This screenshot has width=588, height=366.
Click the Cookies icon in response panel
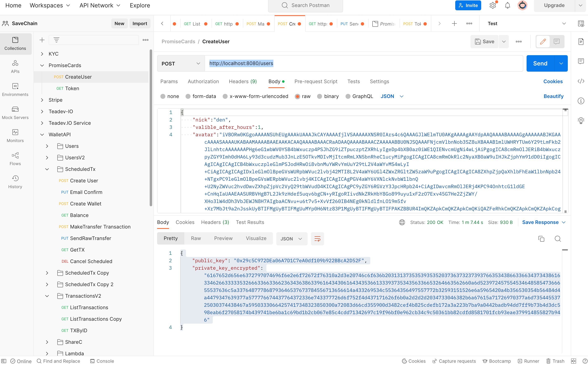click(185, 222)
